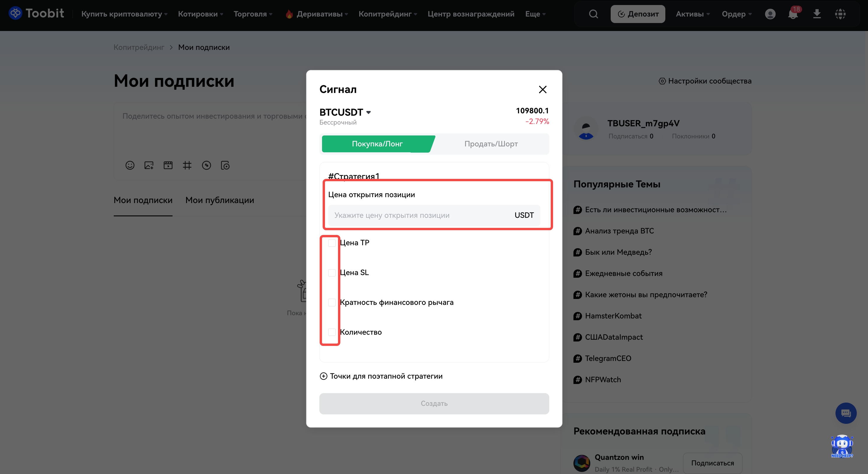Open the language globe icon

(x=840, y=14)
